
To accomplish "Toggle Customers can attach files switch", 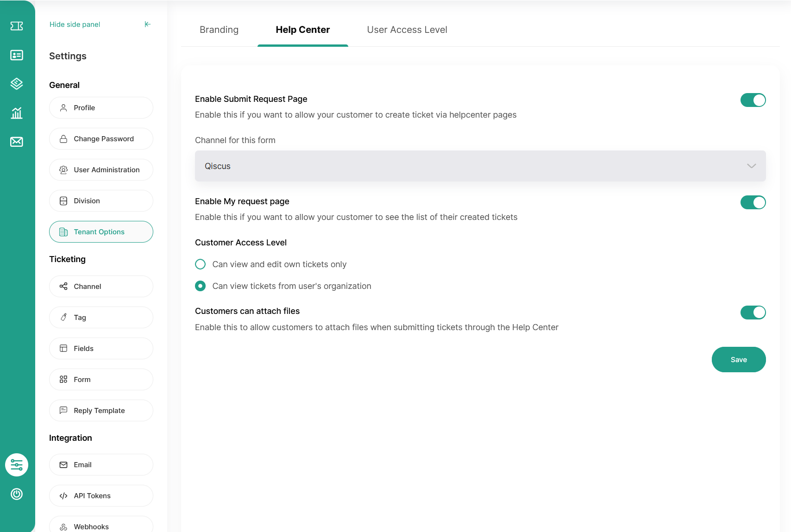I will [x=753, y=313].
